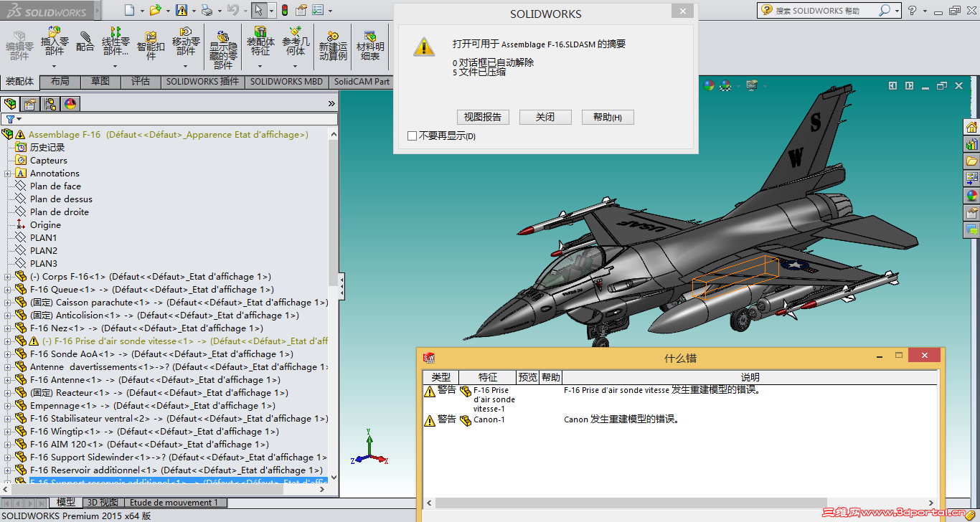
Task: Select the Capteurs tree item
Action: tap(48, 161)
